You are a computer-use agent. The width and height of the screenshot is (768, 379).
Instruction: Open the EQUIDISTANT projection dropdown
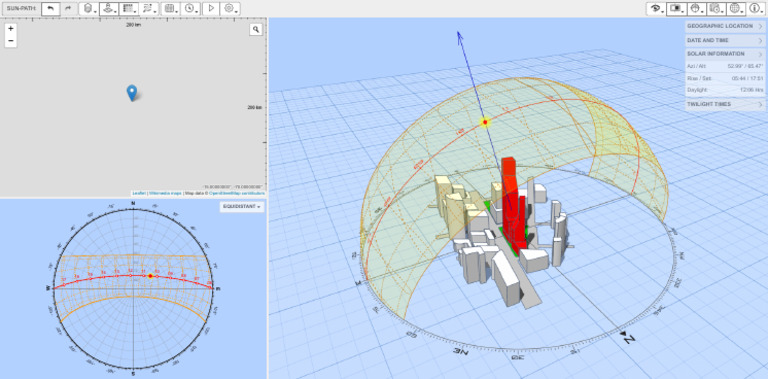(x=242, y=207)
